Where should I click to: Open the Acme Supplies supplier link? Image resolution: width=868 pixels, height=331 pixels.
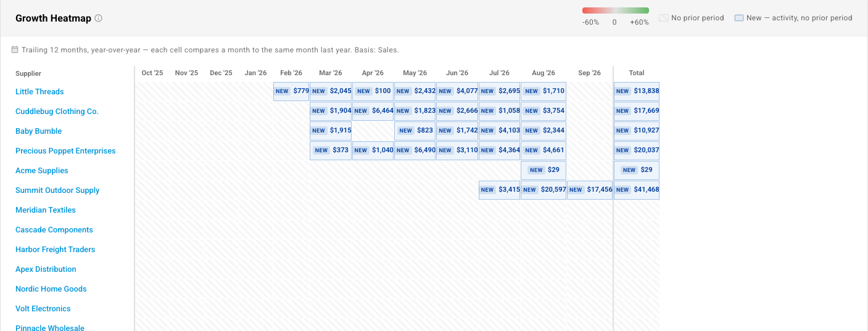coord(42,171)
